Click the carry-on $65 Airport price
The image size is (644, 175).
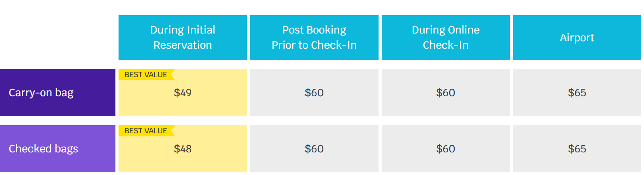click(577, 93)
